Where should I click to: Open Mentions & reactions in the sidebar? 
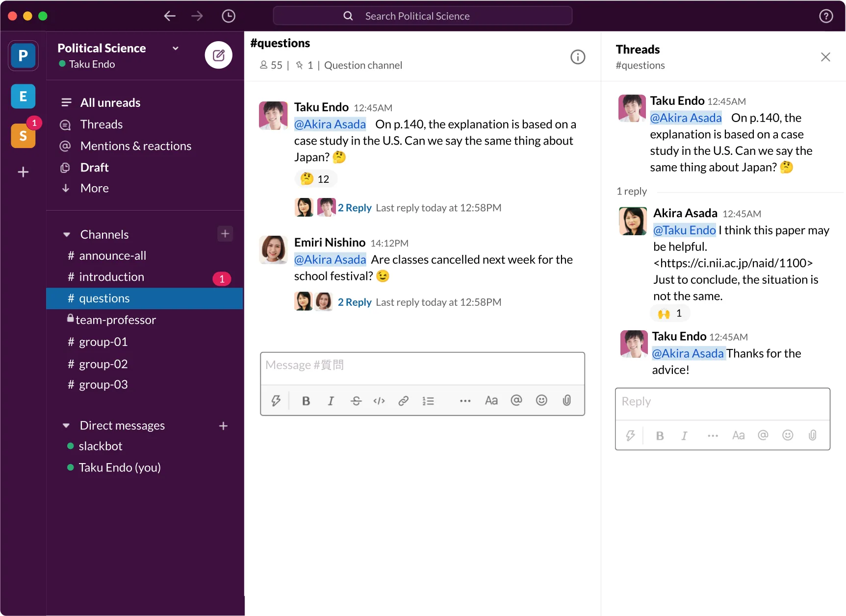point(135,146)
